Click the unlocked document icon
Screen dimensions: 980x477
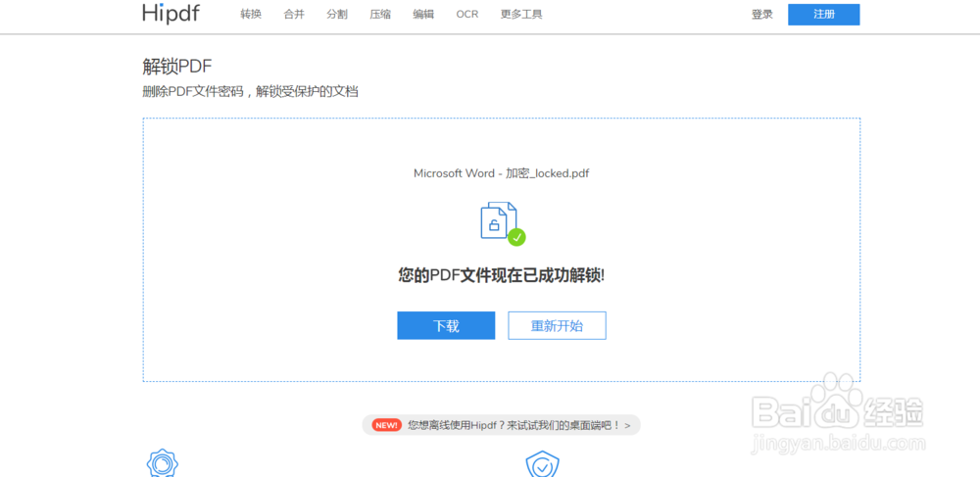click(498, 219)
